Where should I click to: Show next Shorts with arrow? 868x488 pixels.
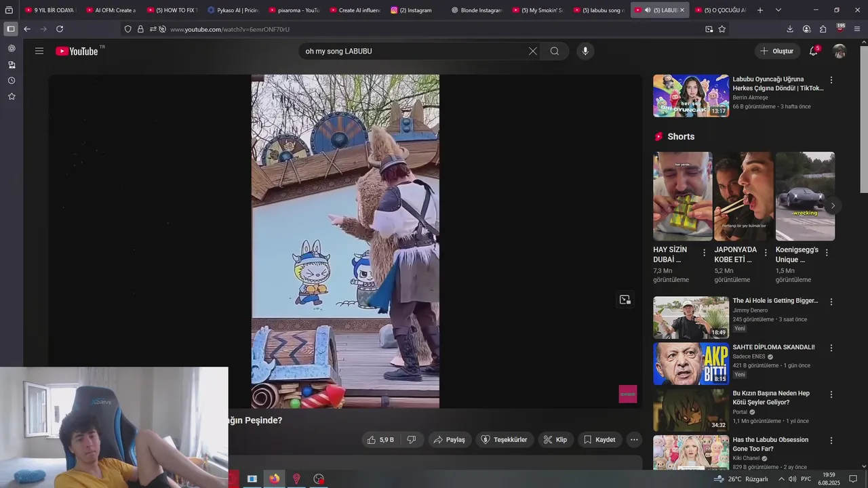pos(832,206)
